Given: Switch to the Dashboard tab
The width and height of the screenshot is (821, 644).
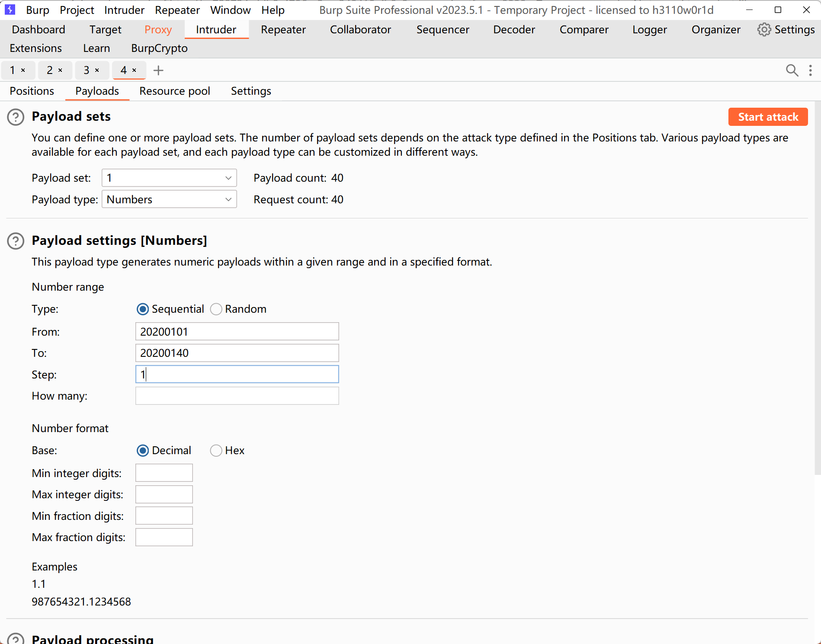Looking at the screenshot, I should [38, 29].
